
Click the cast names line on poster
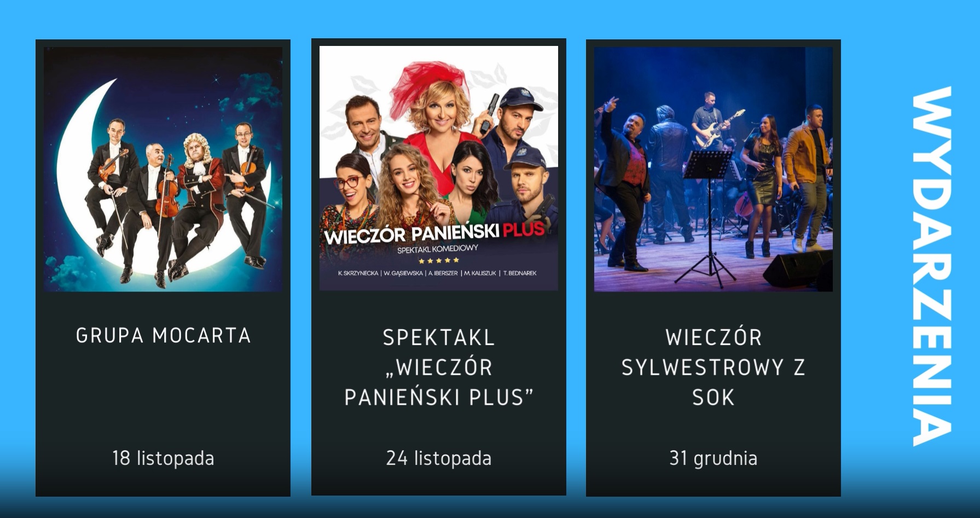tap(437, 273)
